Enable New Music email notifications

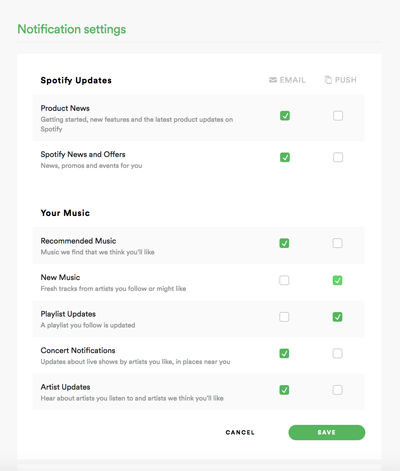[x=284, y=280]
